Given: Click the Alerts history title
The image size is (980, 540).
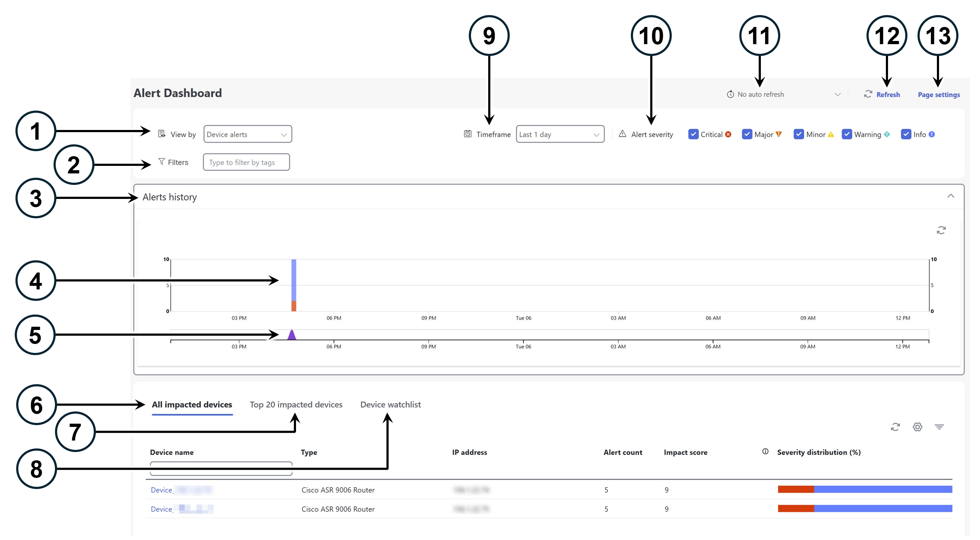Looking at the screenshot, I should 170,197.
